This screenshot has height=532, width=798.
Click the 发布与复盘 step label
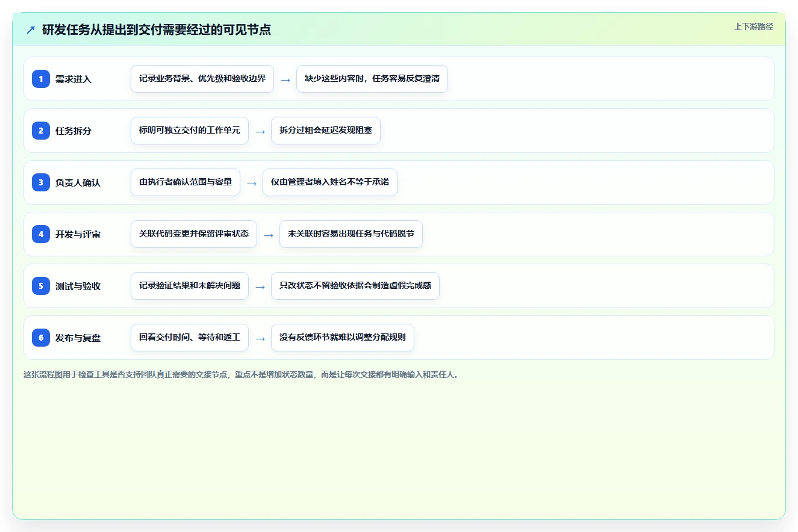point(78,338)
